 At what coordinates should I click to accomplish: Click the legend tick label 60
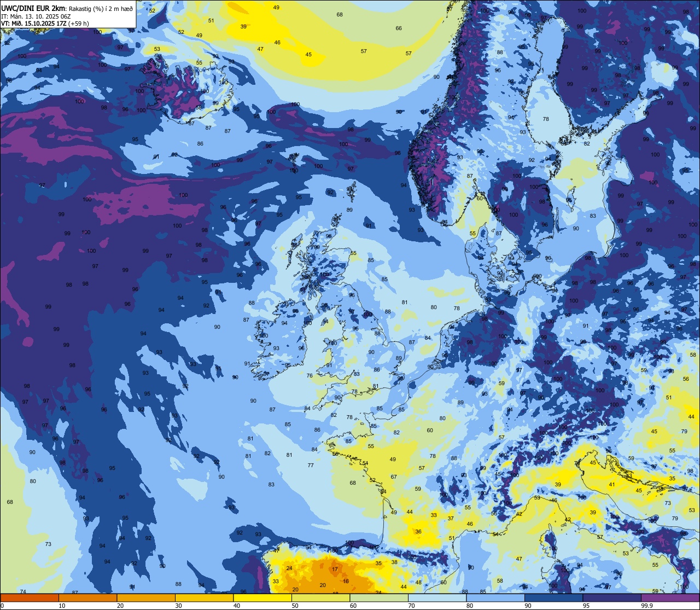pos(353,606)
